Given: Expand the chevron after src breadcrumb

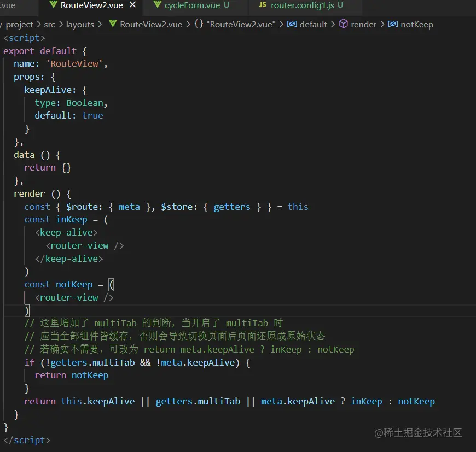Looking at the screenshot, I should [61, 24].
